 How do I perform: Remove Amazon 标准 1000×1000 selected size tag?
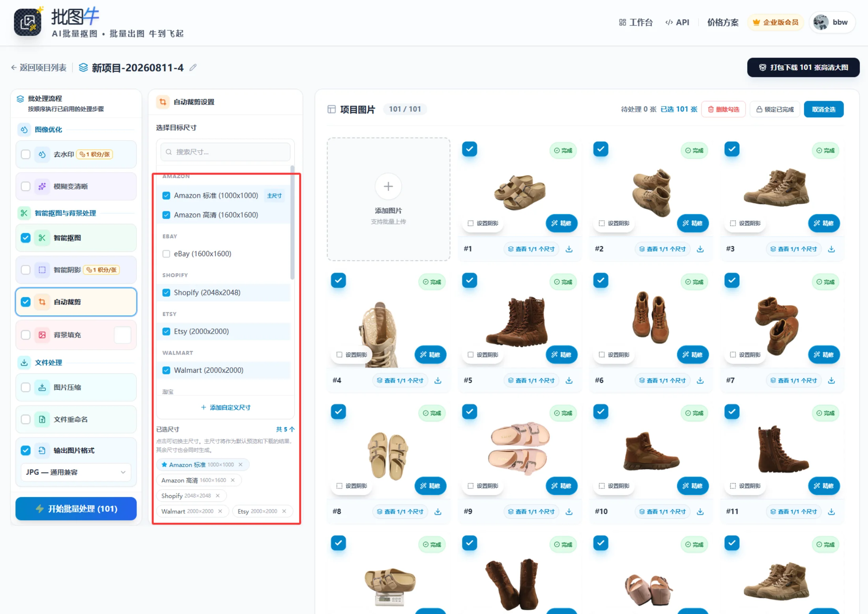click(x=240, y=465)
